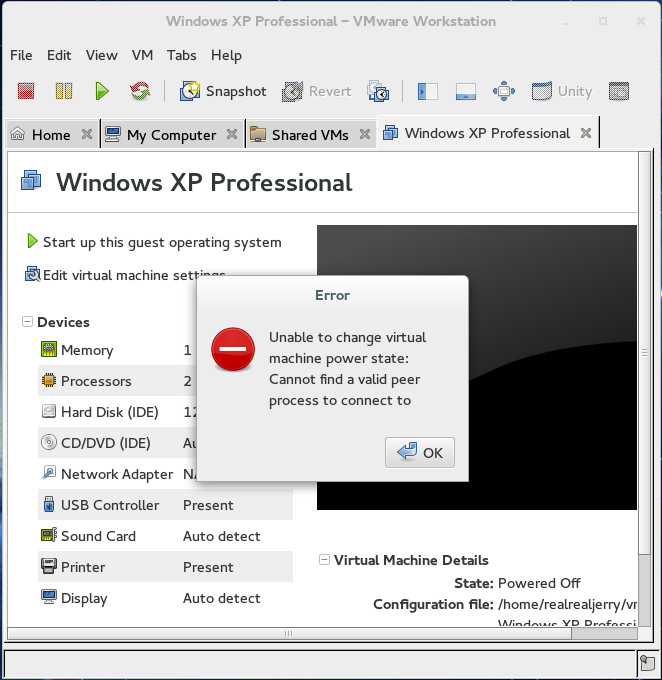Click the Reset virtual machine icon
This screenshot has height=680, width=662.
140,91
